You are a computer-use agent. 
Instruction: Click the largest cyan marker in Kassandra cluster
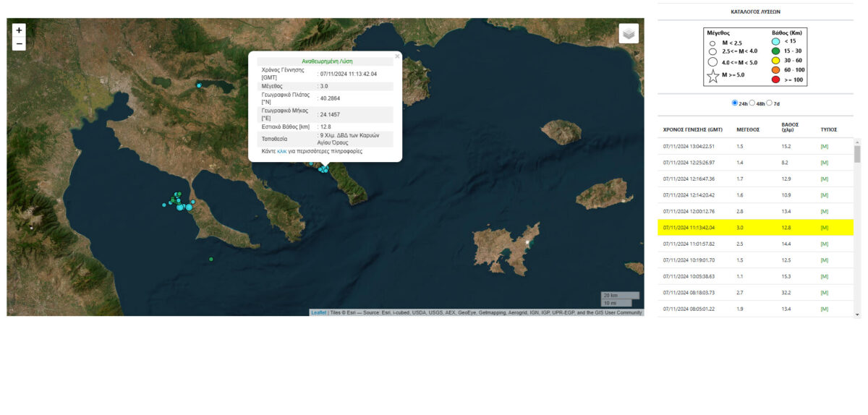(190, 207)
